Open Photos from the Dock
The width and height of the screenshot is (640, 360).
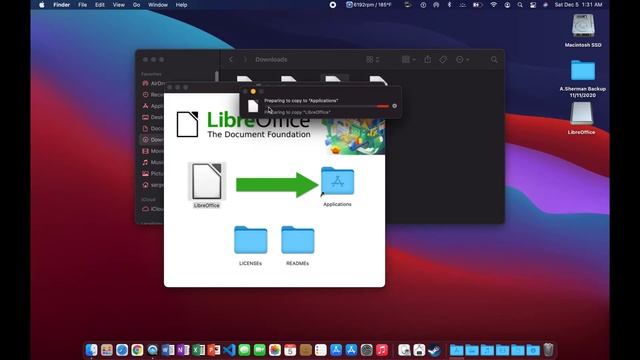coord(275,350)
